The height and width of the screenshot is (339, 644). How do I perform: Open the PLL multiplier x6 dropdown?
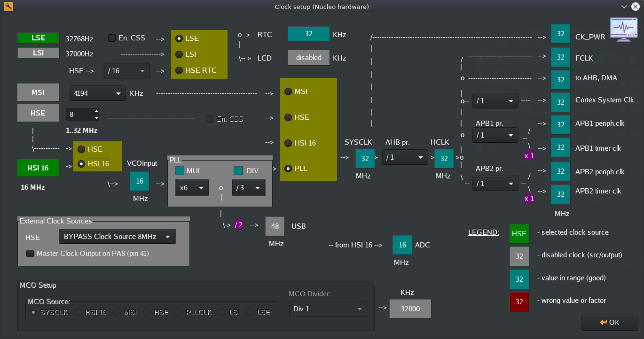[192, 187]
